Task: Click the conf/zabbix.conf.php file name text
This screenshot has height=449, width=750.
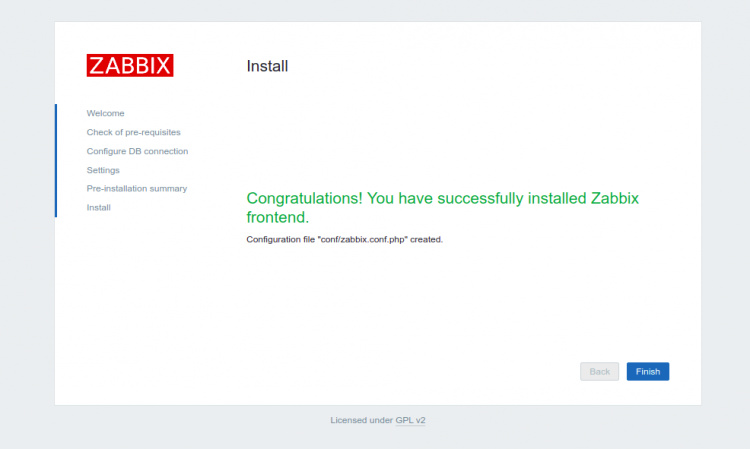Action: [x=363, y=240]
